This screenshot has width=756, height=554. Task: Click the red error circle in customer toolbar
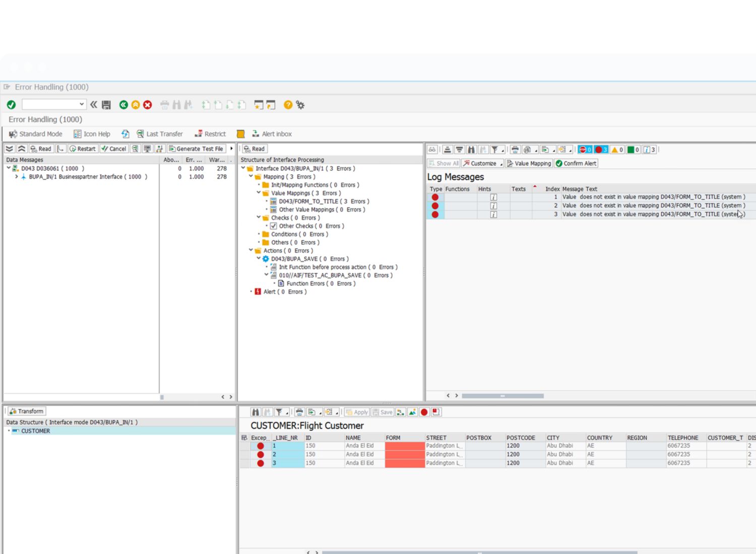[x=424, y=412]
